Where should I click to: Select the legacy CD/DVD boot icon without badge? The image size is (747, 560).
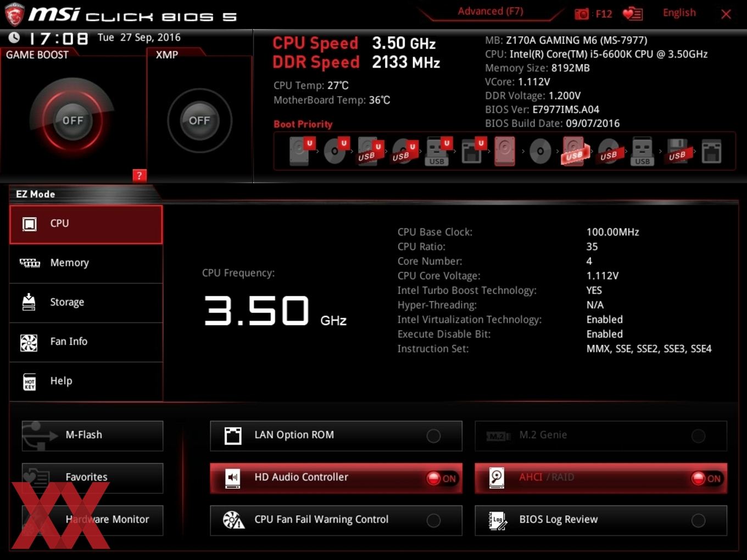point(540,151)
